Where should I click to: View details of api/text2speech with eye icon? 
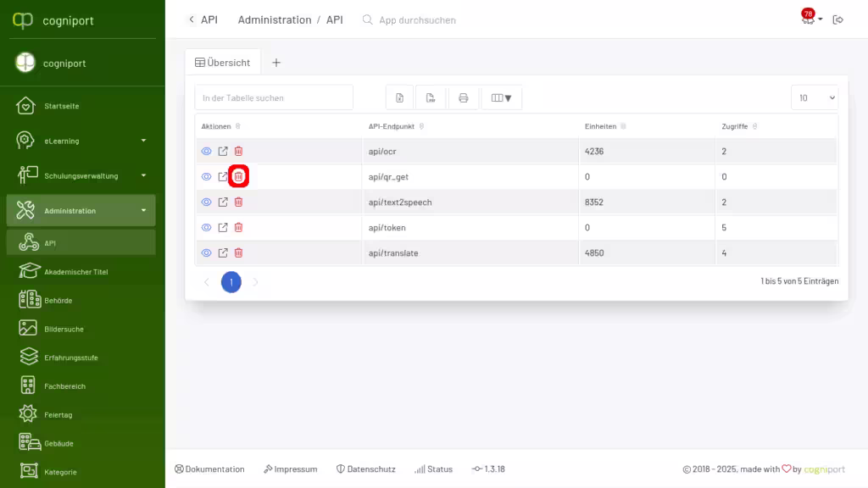(206, 202)
